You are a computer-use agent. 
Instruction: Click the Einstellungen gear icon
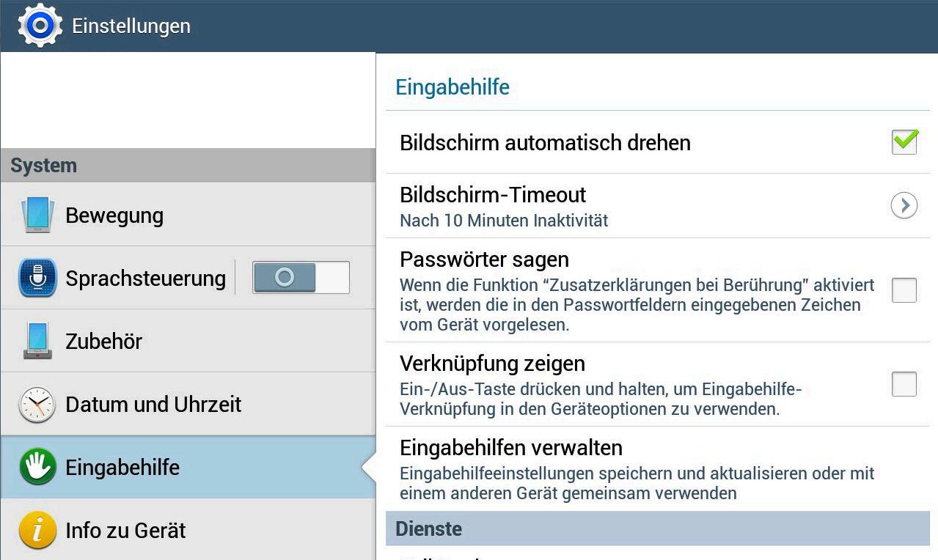pos(40,26)
